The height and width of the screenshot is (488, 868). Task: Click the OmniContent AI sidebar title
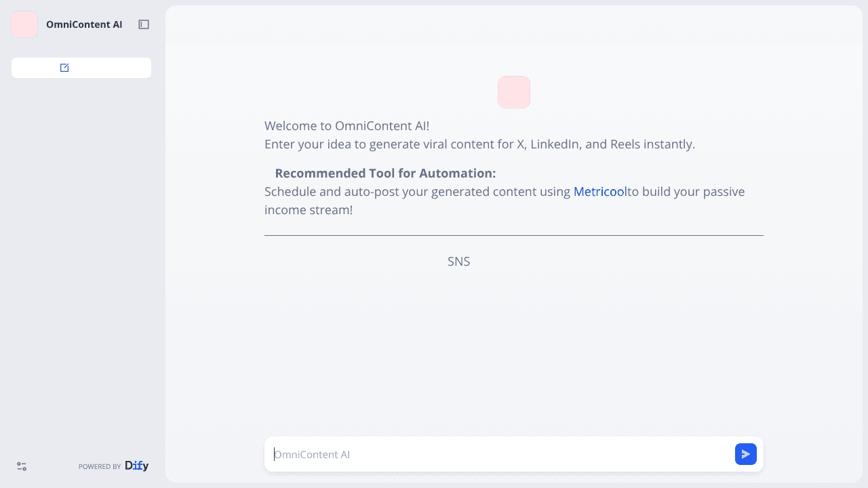(84, 24)
